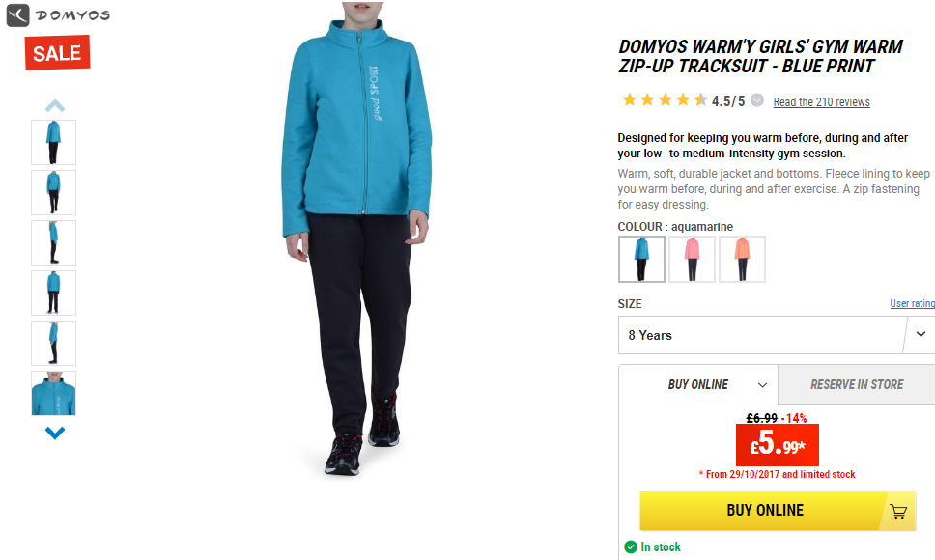Screen dimensions: 935x560
Task: Click the shopping cart icon on Buy Online
Action: click(x=898, y=511)
